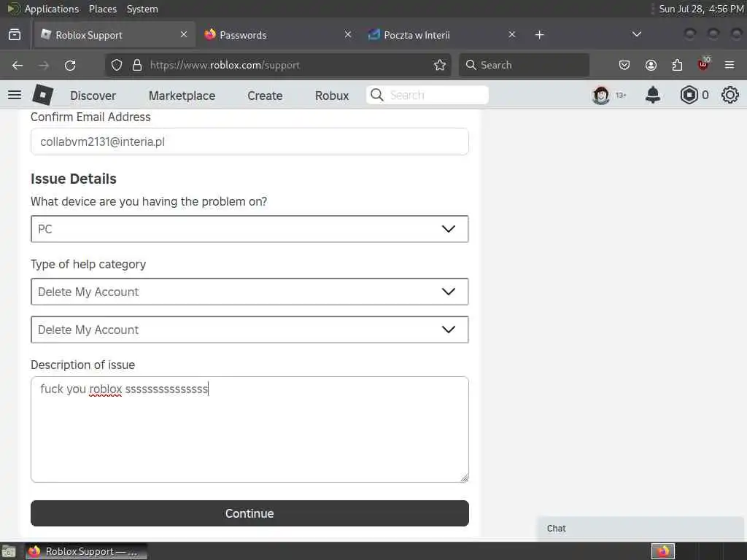Click the show desktop icon in taskbar
The width and height of the screenshot is (747, 560).
(x=9, y=552)
